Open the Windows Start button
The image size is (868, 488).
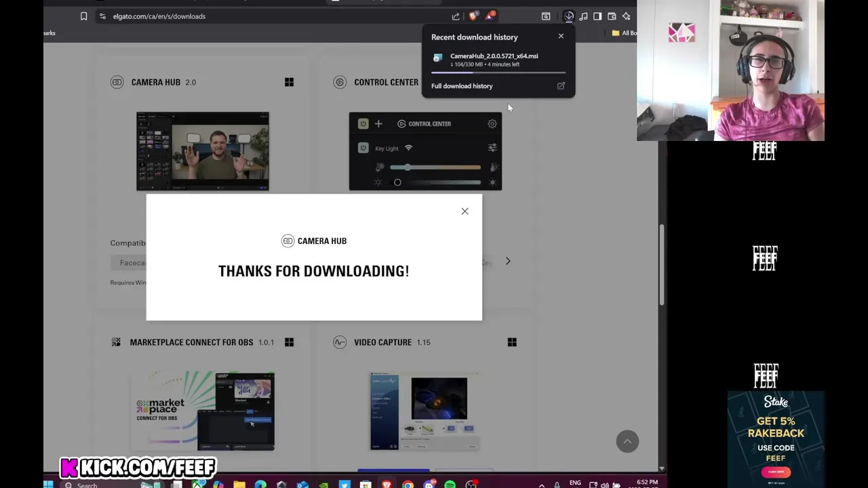point(48,485)
